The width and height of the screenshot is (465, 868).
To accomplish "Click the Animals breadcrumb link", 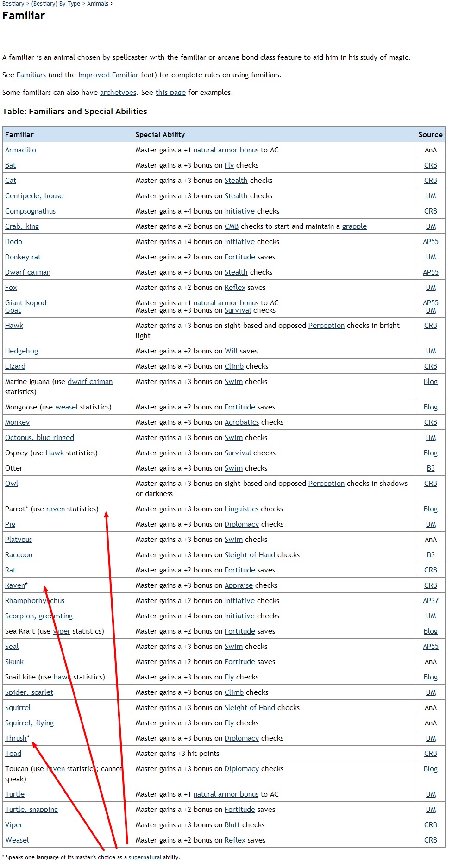I will [98, 4].
